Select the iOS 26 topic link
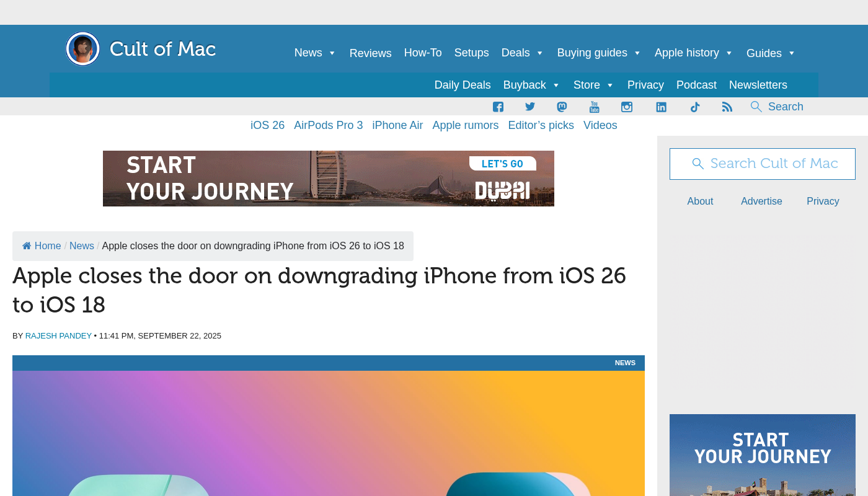 (x=267, y=125)
